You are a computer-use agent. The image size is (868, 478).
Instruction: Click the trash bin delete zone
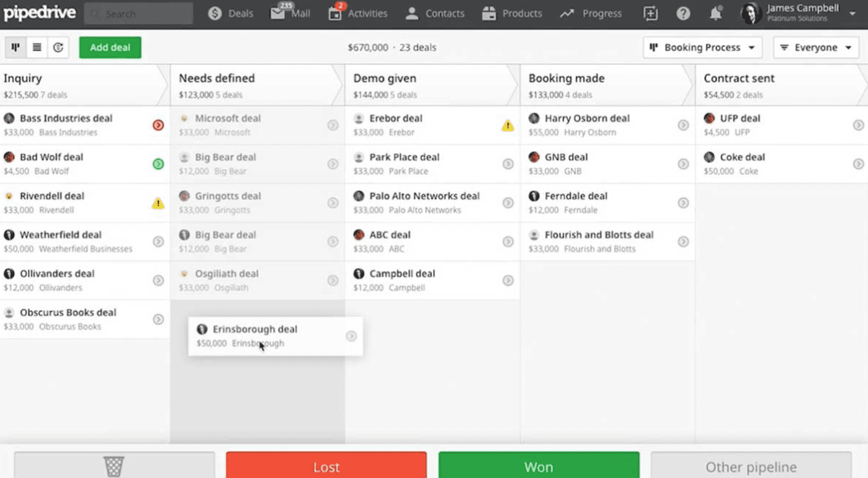pos(114,465)
